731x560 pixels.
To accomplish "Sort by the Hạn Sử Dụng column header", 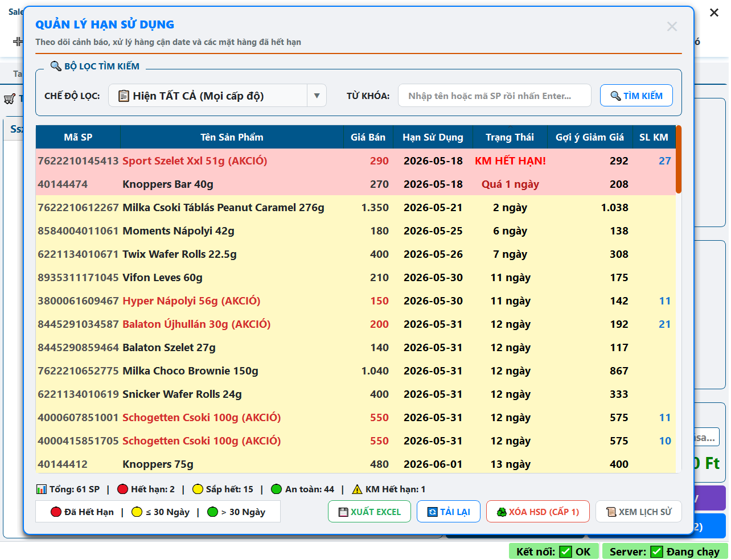I will click(x=433, y=137).
